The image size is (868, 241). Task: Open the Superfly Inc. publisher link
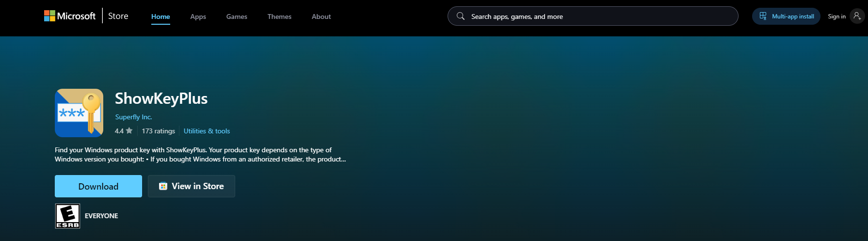(x=133, y=117)
